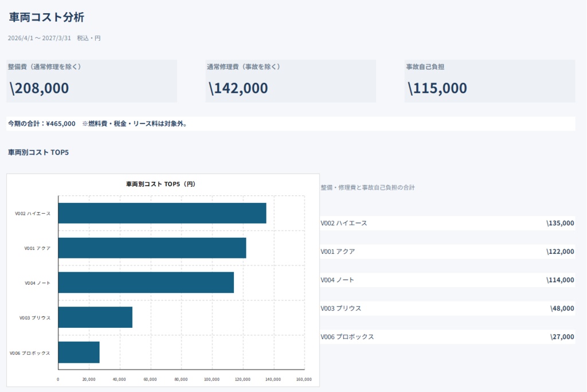Click the 60,000 tick on the chart axis
The width and height of the screenshot is (587, 392).
click(150, 379)
